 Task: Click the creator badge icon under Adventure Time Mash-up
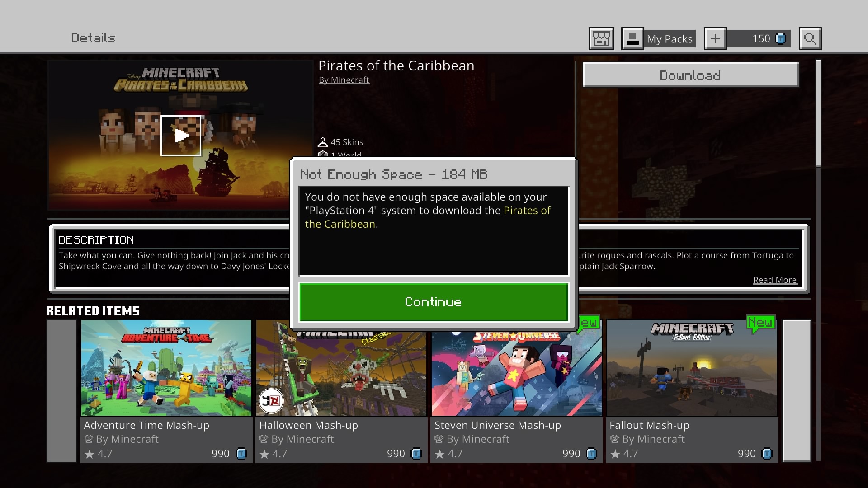89,439
